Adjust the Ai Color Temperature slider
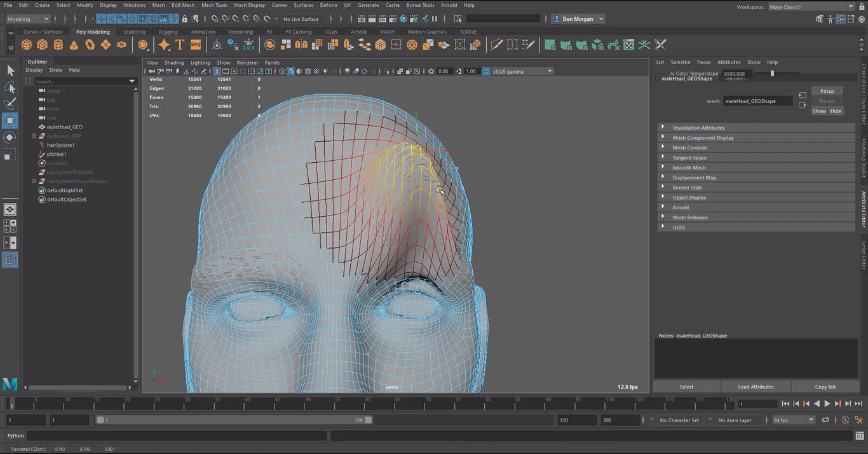Image resolution: width=868 pixels, height=454 pixels. click(x=772, y=74)
